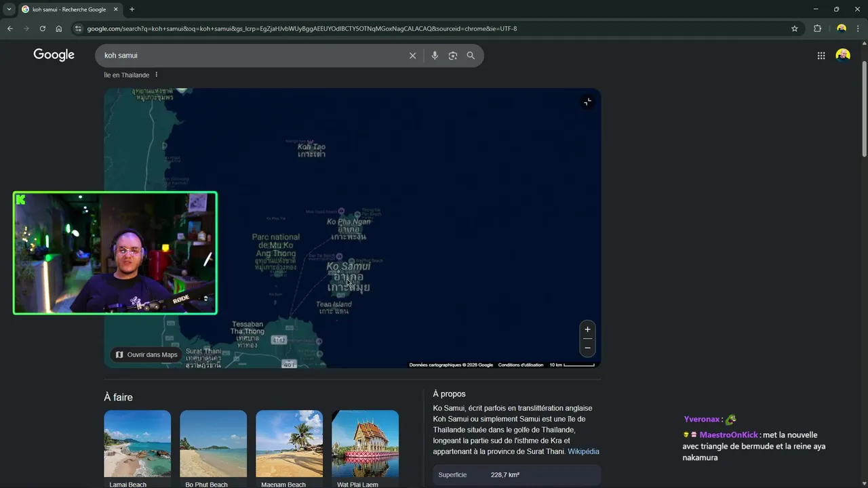Click the Kick logo on webcam overlay

[x=20, y=199]
